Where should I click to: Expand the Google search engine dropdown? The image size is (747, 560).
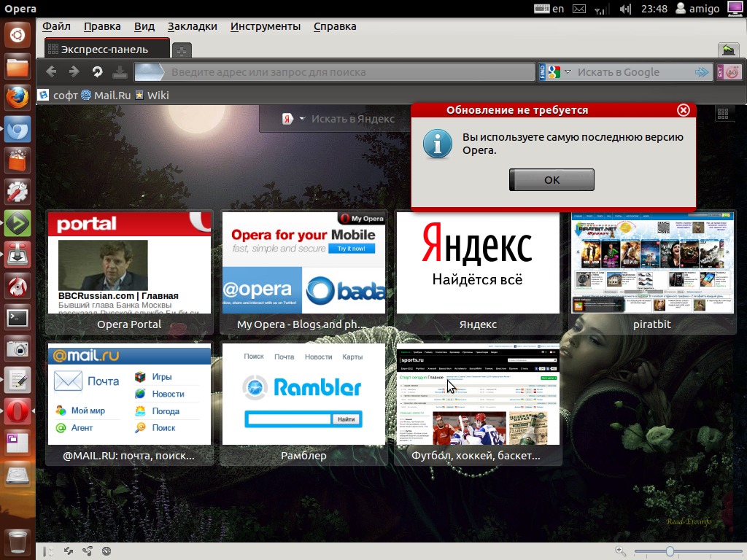click(x=568, y=72)
